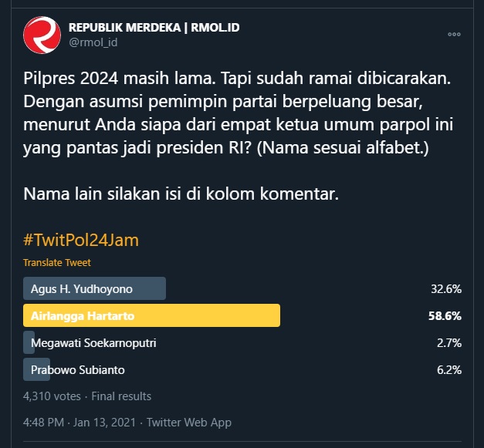
Task: Open the REPUBLIK MERDEKA | RMOL.ID account name
Action: coord(154,28)
